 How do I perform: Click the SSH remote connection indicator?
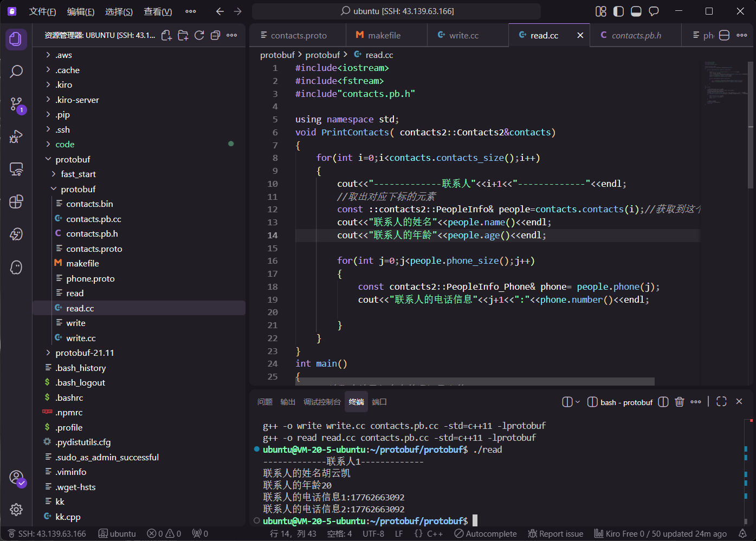[47, 534]
